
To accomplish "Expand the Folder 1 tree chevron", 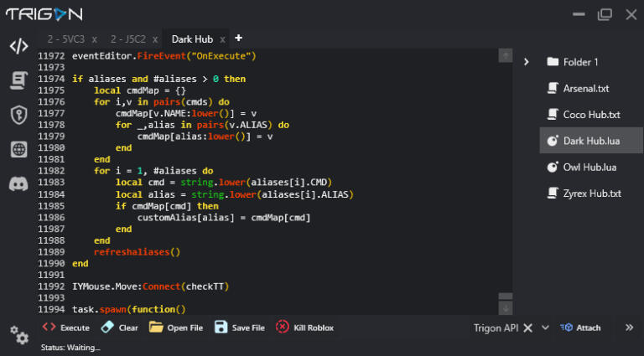I will 526,62.
